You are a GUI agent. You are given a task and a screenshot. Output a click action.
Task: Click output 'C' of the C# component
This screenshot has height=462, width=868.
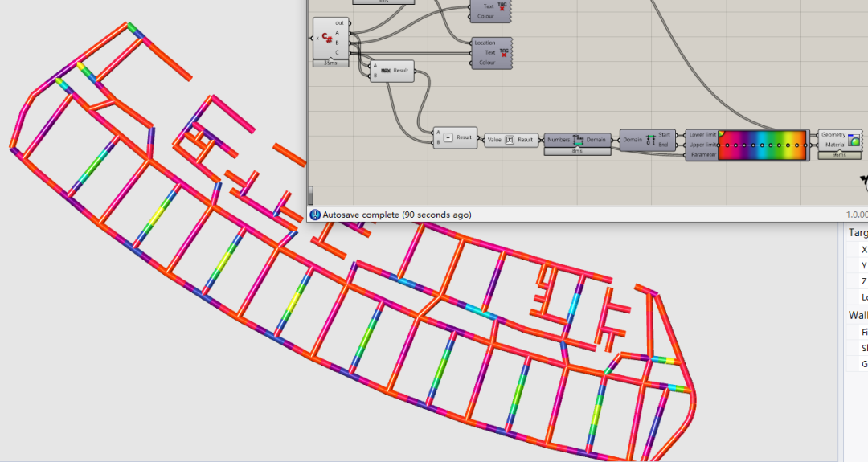coord(337,52)
